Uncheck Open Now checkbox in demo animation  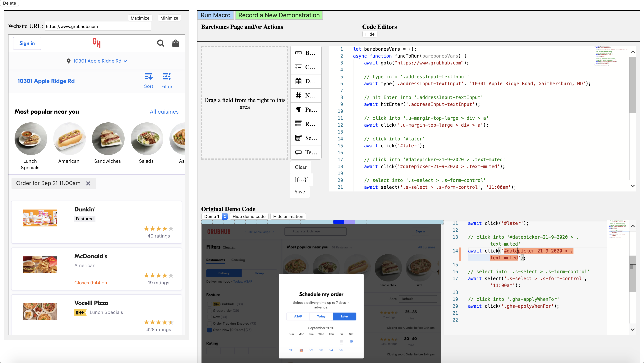[209, 330]
